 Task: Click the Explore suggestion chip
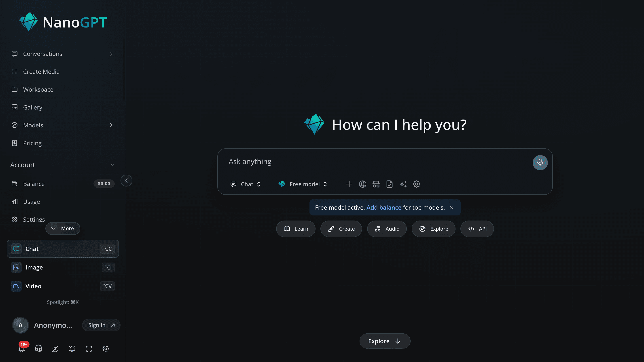(434, 229)
